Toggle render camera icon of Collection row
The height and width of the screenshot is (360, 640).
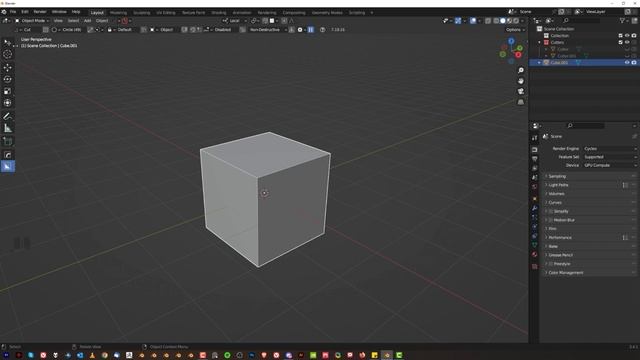tap(634, 36)
